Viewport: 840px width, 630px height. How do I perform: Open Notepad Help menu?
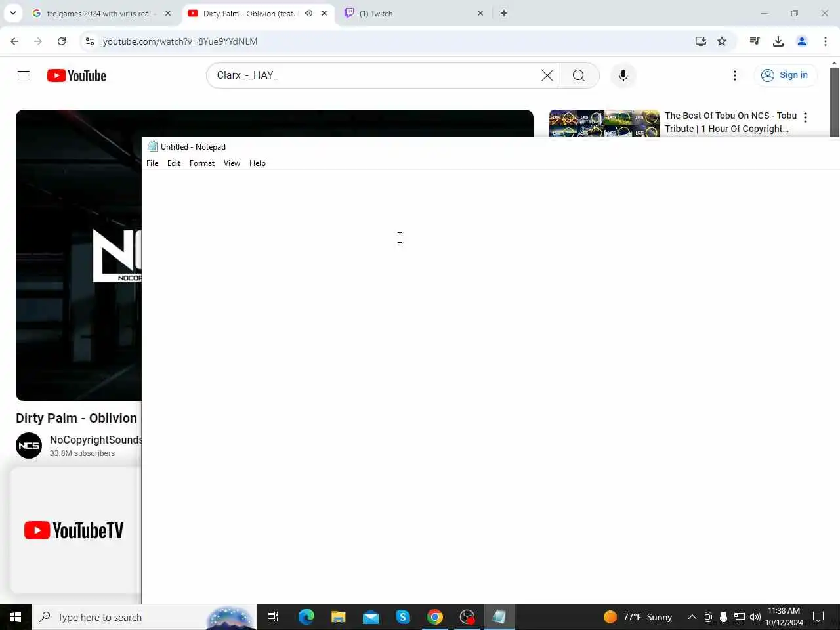pyautogui.click(x=257, y=163)
